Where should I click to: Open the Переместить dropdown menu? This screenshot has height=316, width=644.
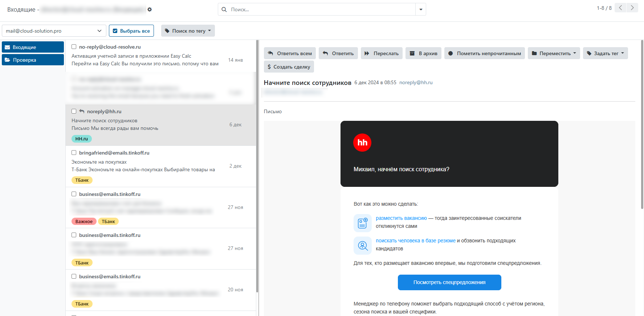click(x=554, y=53)
